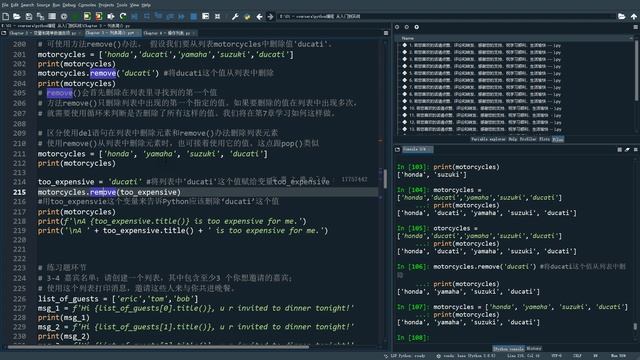This screenshot has width=640, height=360.
Task: Click the In [108] console prompt
Action: point(413,338)
